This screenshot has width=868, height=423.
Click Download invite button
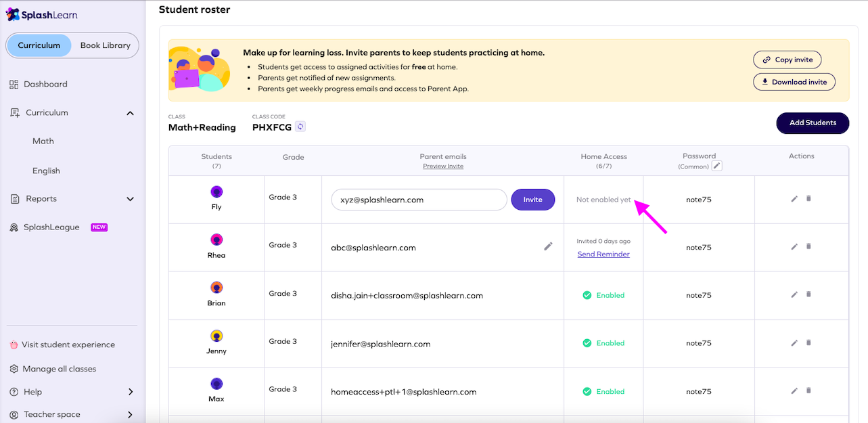click(794, 82)
